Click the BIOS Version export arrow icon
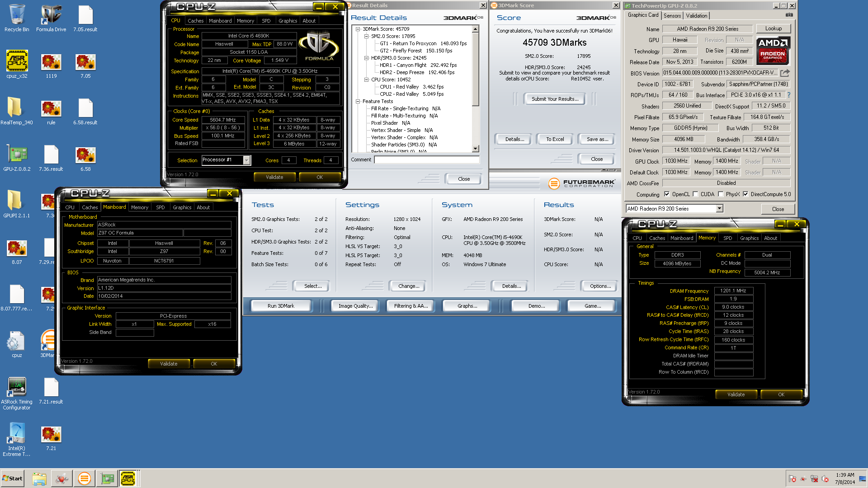 click(x=785, y=73)
